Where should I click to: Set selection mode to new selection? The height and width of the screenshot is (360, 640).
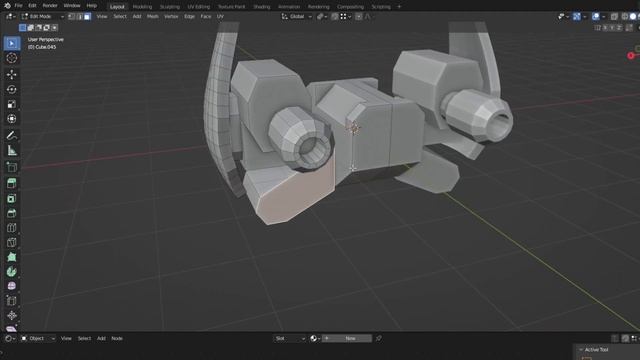pyautogui.click(x=23, y=28)
